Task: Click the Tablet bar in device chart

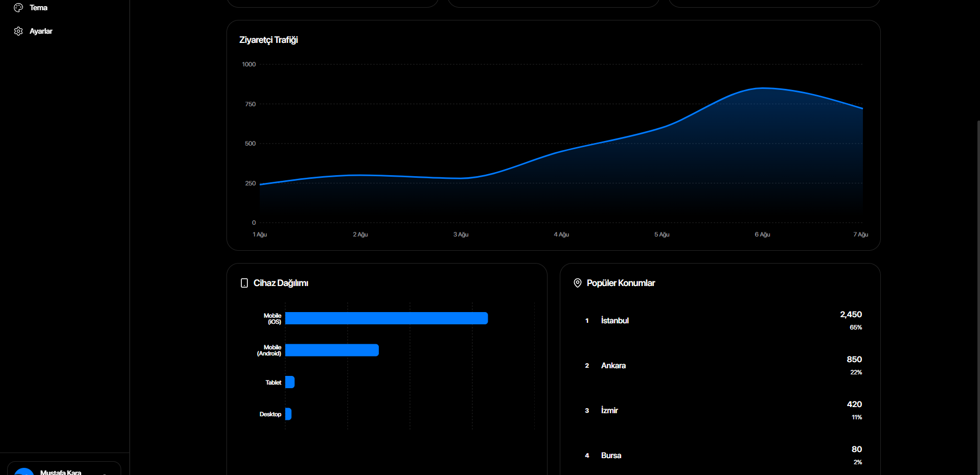Action: 290,382
